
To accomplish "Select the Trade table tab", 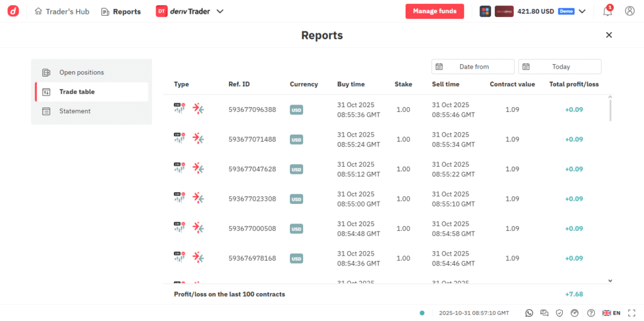I will [77, 92].
